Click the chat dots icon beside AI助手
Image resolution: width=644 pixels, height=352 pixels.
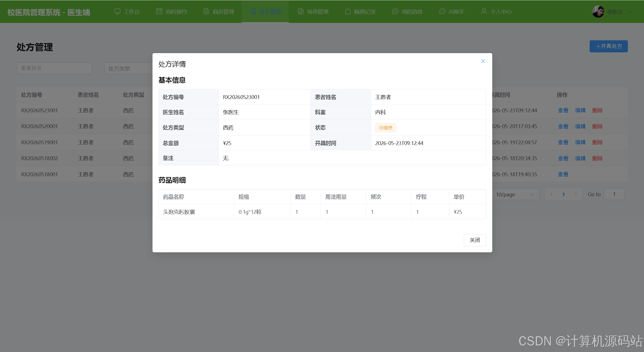tap(442, 11)
